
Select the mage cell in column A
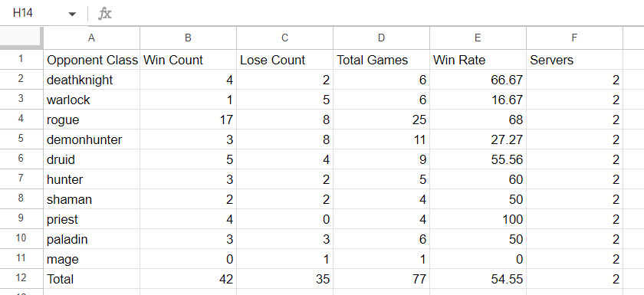pos(91,259)
